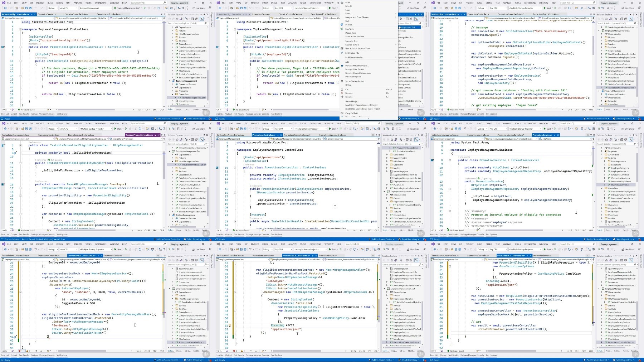Toggle pin on the TestableProm...ityHandler.cs tab
The height and width of the screenshot is (362, 644).
(x=155, y=135)
